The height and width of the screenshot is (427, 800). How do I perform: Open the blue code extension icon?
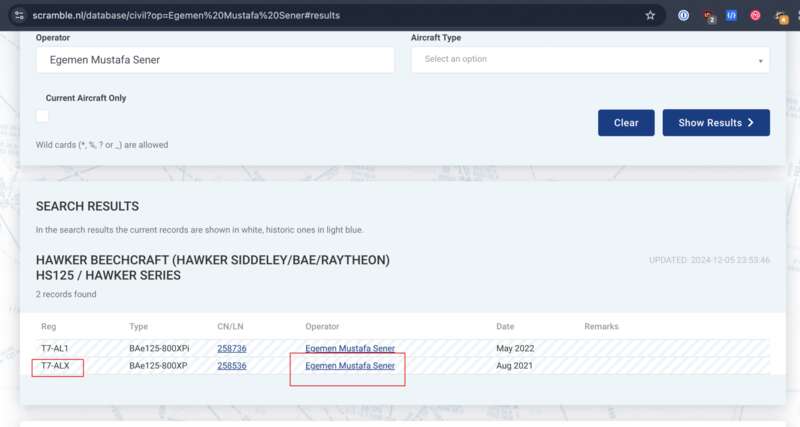[731, 15]
